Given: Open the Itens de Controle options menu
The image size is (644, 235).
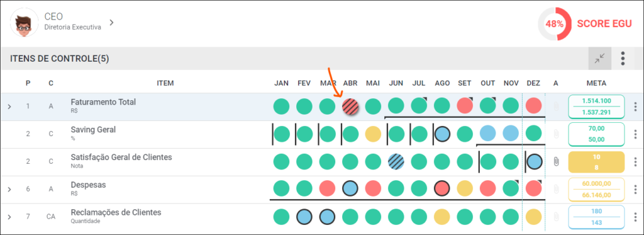Looking at the screenshot, I should (623, 59).
